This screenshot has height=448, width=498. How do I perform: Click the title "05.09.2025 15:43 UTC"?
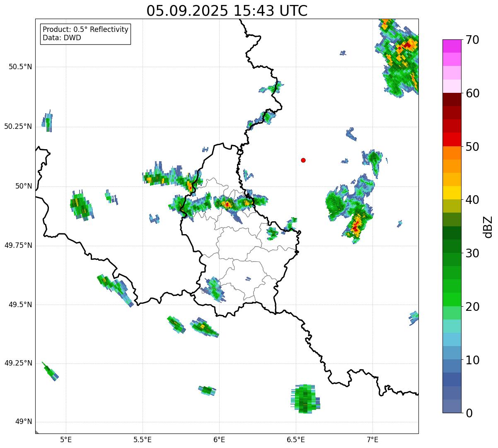(227, 10)
